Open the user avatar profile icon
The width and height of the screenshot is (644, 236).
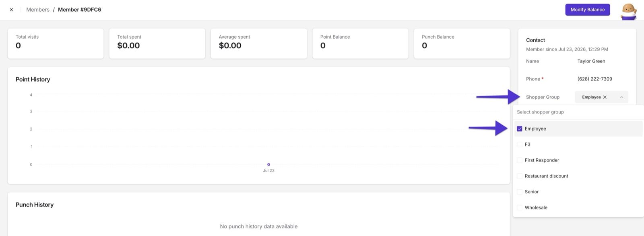628,11
